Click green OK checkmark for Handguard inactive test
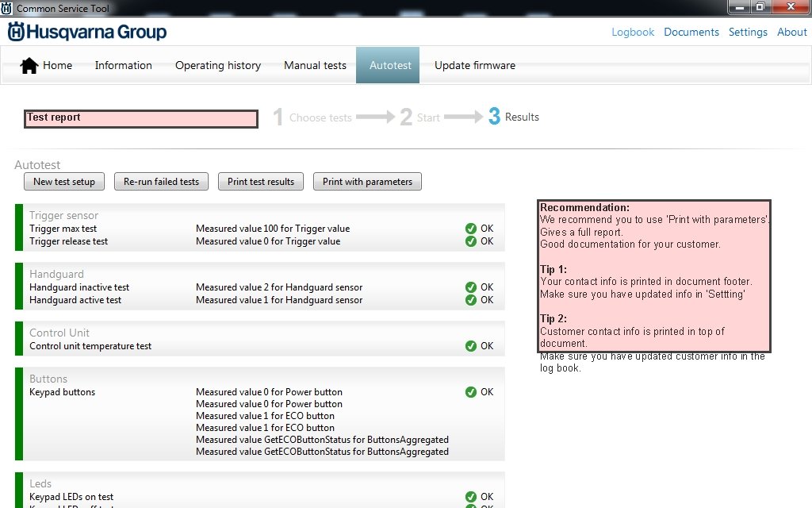The image size is (812, 508). [471, 287]
